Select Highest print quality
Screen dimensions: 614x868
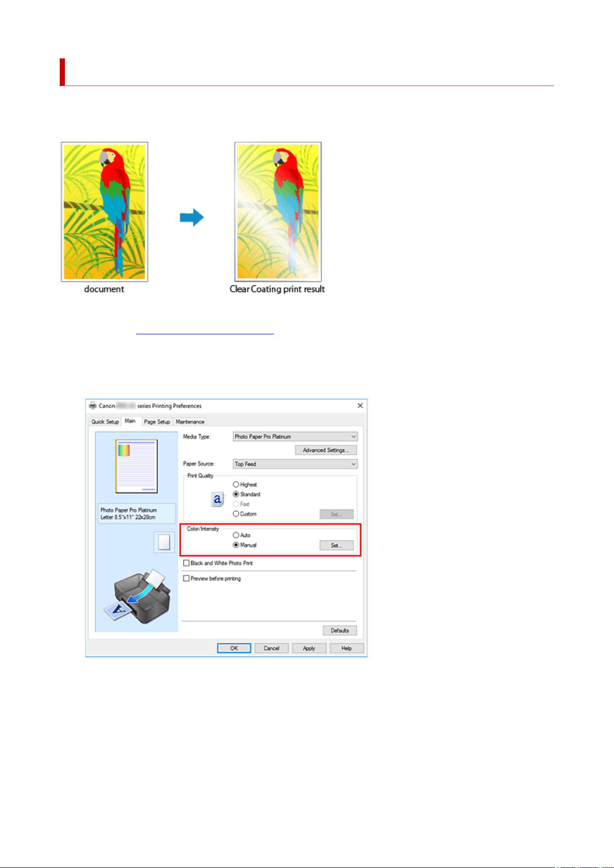coord(245,485)
